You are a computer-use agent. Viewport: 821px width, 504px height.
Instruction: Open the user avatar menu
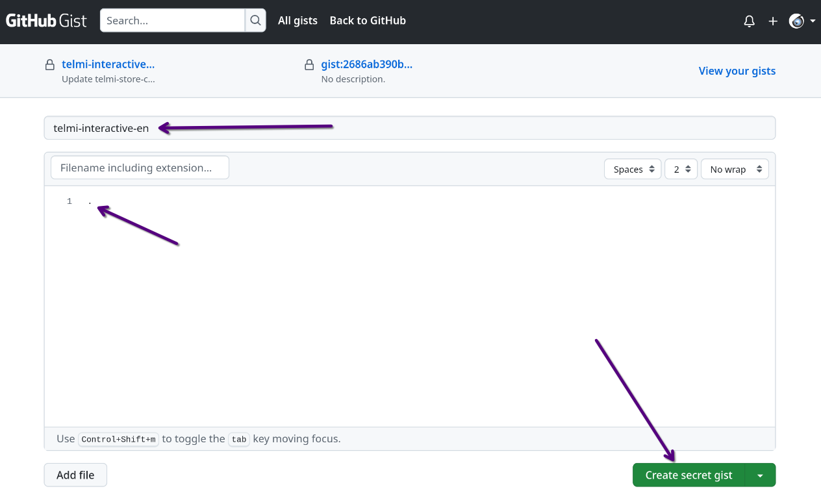[x=802, y=21]
